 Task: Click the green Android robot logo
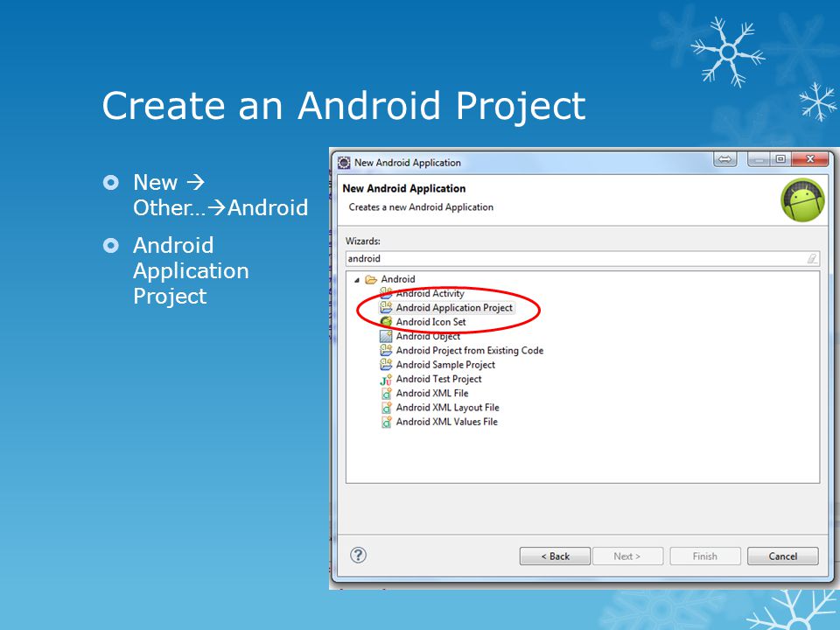coord(802,199)
